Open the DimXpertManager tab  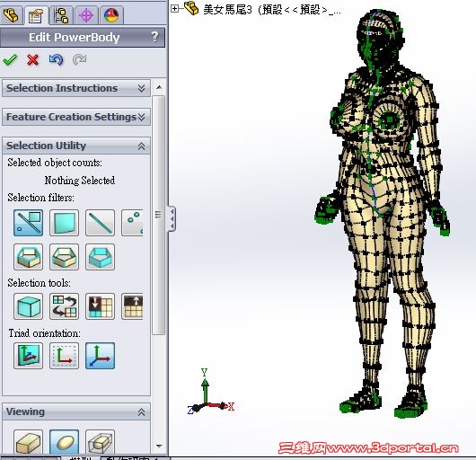[x=86, y=15]
